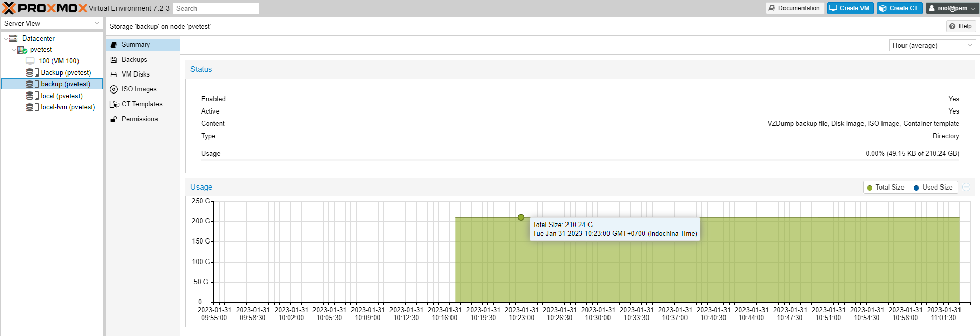Click the Proxmox logo icon
Screen dimensions: 980x336
click(9, 8)
